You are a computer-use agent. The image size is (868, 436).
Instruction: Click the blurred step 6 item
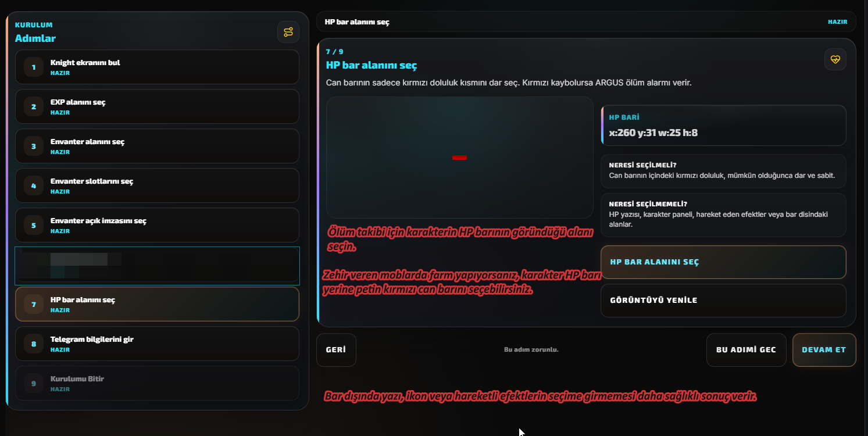(x=157, y=266)
